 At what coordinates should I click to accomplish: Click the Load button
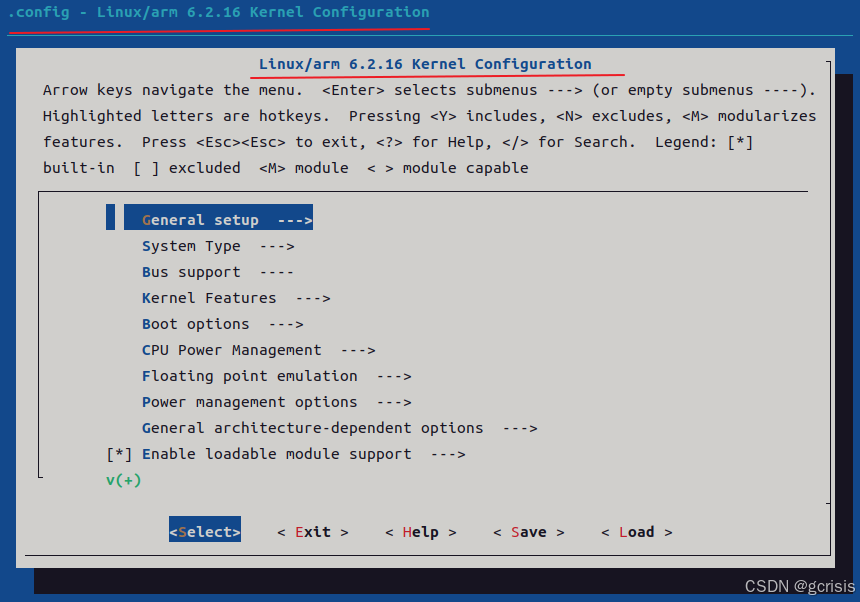[637, 532]
